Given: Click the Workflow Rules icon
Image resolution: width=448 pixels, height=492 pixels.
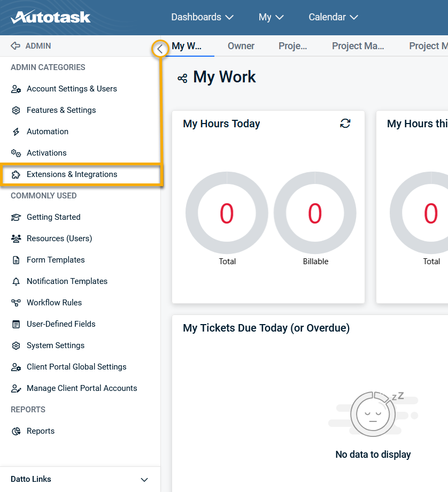Looking at the screenshot, I should 16,303.
